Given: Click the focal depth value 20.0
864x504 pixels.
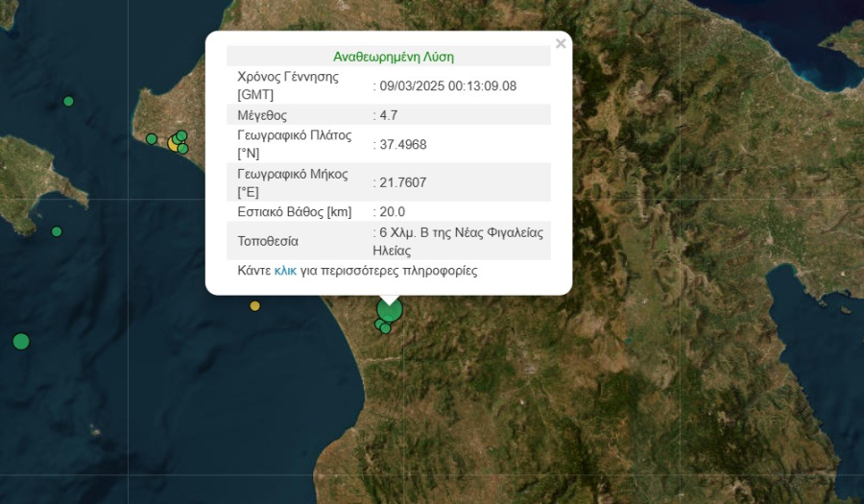Looking at the screenshot, I should coord(393,212).
